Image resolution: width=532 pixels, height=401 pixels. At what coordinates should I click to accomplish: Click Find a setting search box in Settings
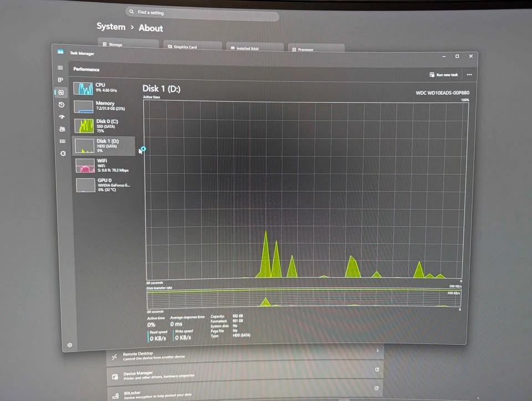click(202, 14)
